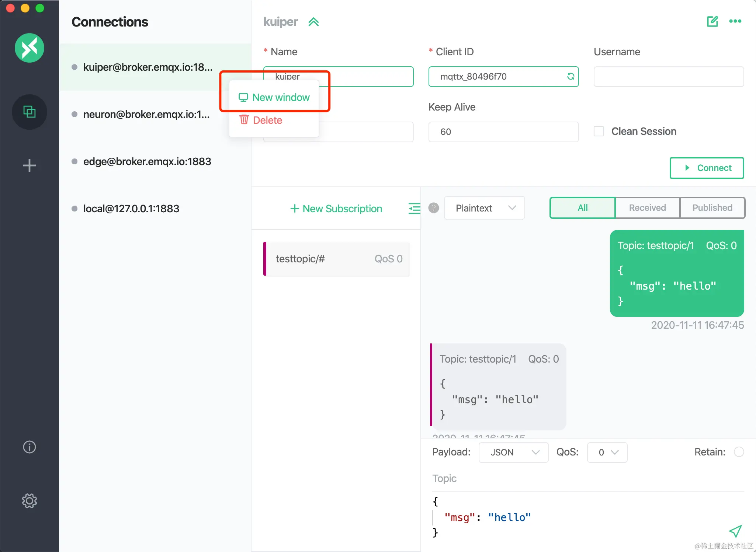Open the Plaintext format dropdown
Image resolution: width=756 pixels, height=552 pixels.
(484, 208)
